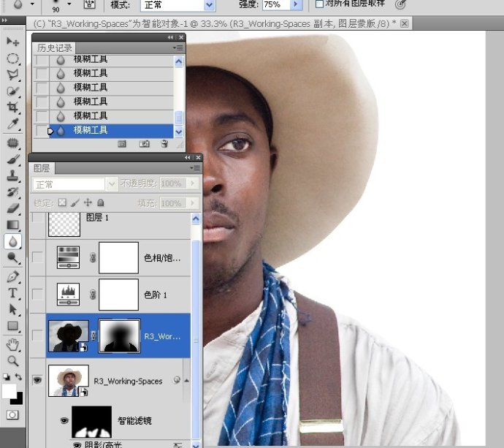Expand the toolbox to two columns
This screenshot has height=448, width=504.
click(x=4, y=20)
